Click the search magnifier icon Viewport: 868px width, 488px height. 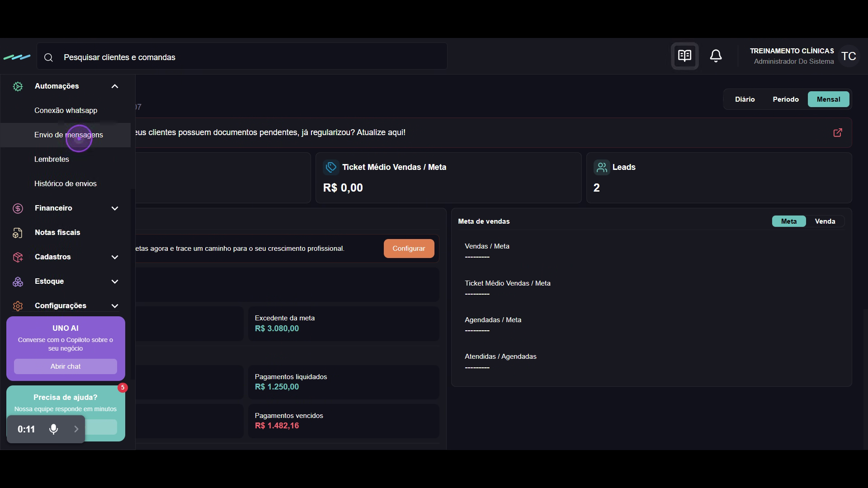point(49,57)
